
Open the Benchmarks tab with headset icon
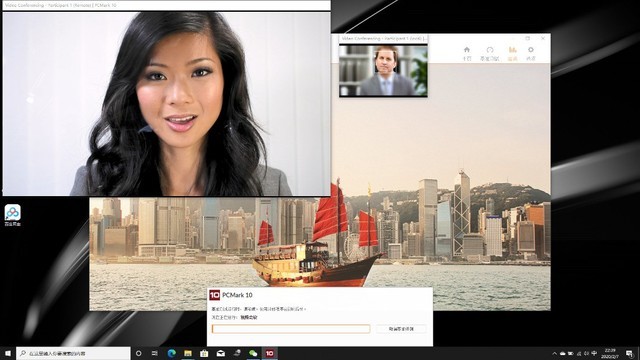pyautogui.click(x=489, y=53)
